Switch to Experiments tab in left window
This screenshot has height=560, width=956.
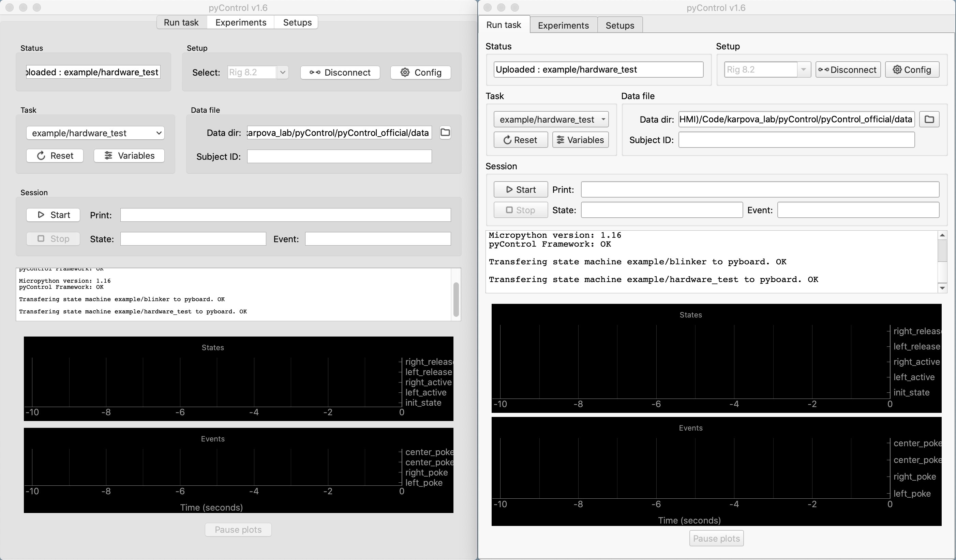pos(240,22)
